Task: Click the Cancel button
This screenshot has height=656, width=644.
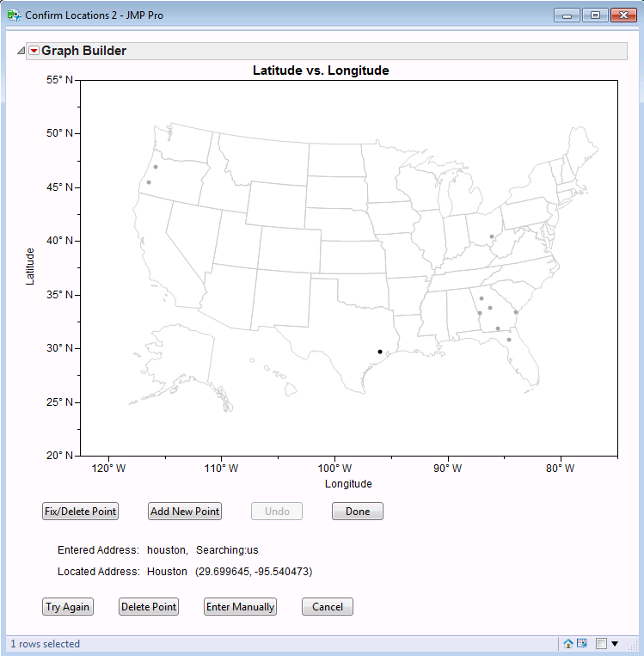Action: pos(328,607)
